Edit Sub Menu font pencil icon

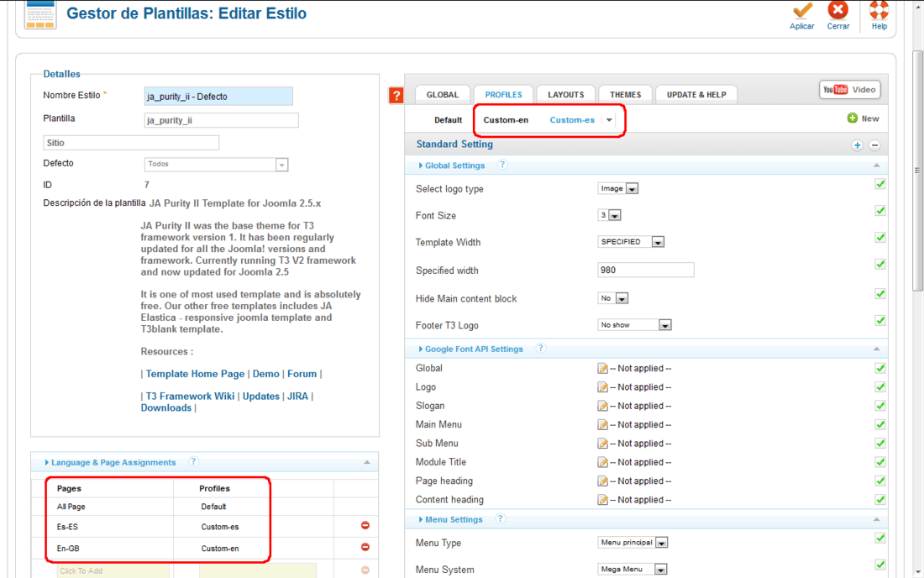[602, 444]
